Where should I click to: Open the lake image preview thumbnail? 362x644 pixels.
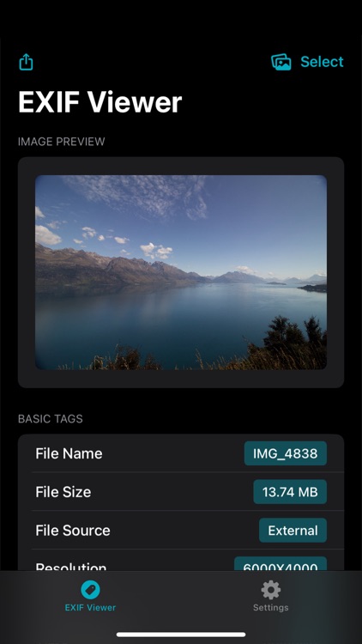coord(181,272)
